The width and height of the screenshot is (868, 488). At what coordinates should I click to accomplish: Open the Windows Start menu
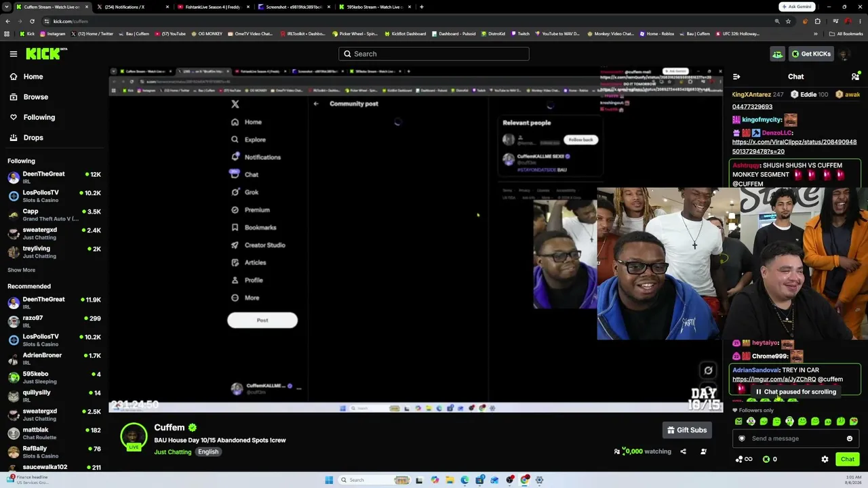(x=329, y=480)
